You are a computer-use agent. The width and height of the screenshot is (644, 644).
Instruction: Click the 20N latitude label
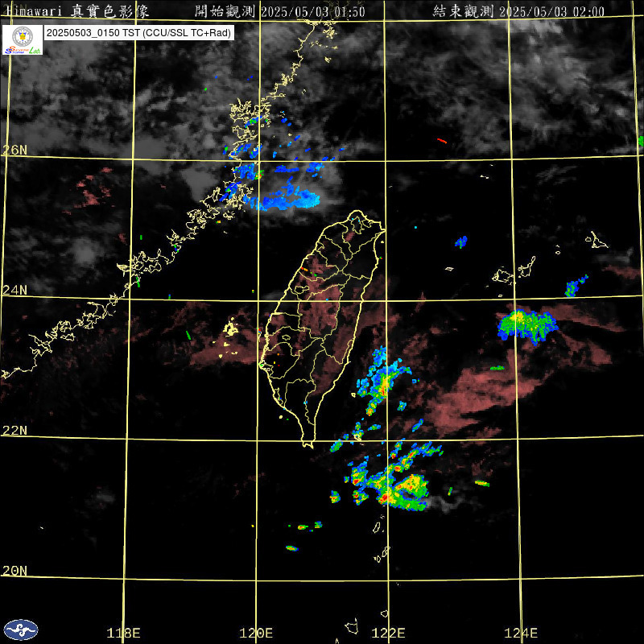click(x=14, y=571)
